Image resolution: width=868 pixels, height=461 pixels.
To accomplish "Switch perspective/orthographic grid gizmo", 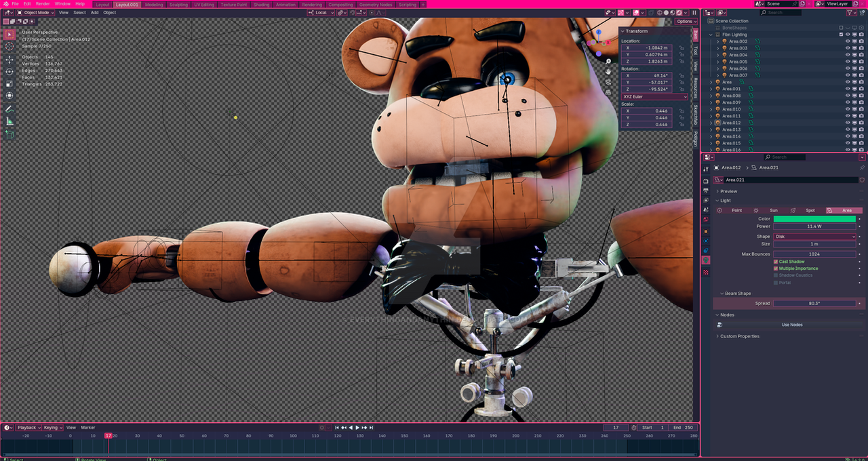I will [x=608, y=92].
